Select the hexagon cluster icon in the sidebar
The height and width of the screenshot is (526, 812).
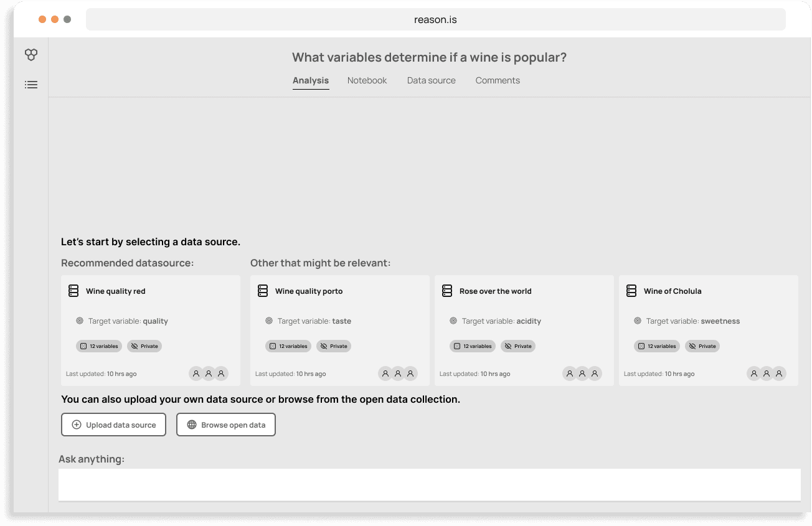click(31, 55)
